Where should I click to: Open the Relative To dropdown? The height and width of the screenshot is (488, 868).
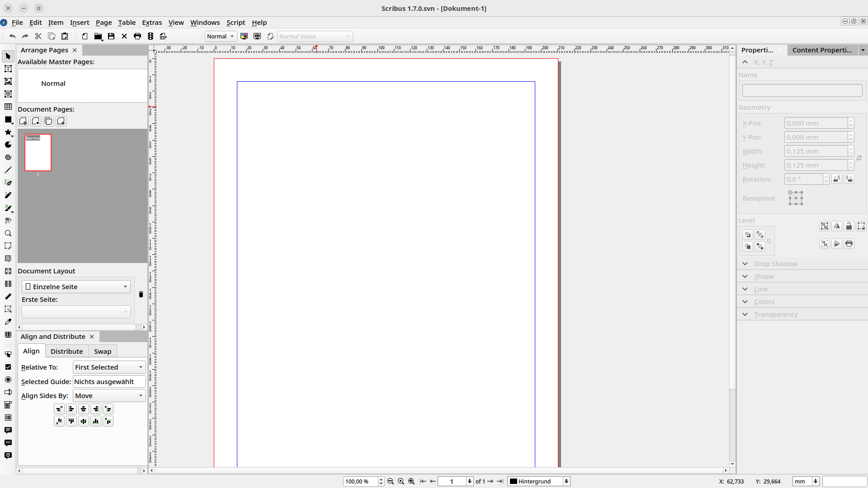click(x=108, y=367)
